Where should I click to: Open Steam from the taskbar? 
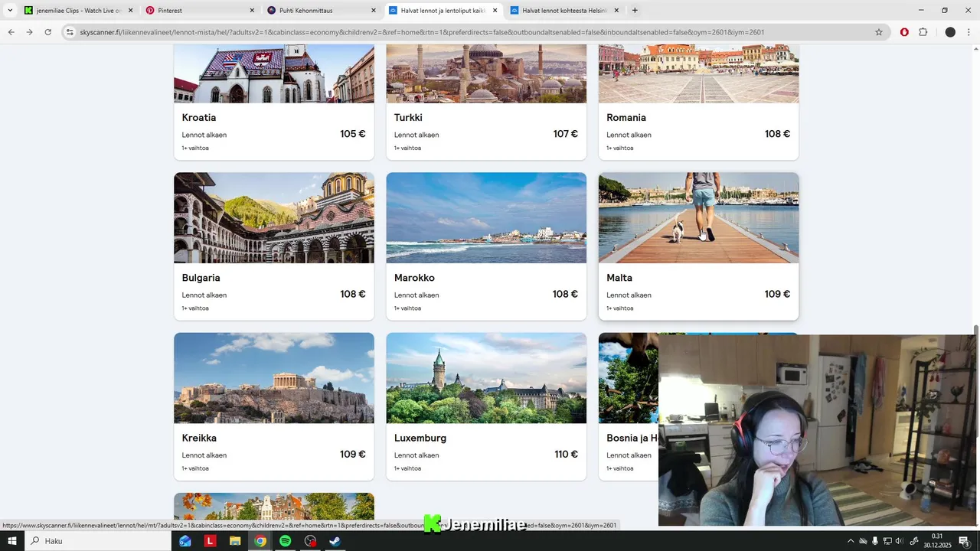(x=335, y=541)
